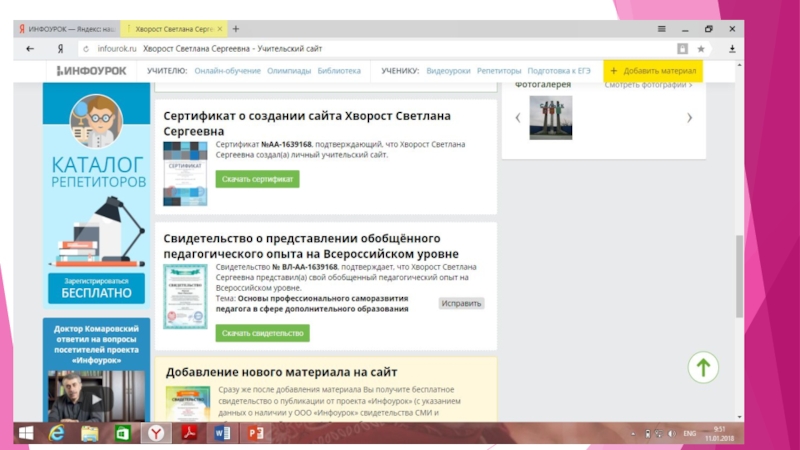Click the Yandex 'Я' home icon
800x450 pixels.
tap(60, 49)
